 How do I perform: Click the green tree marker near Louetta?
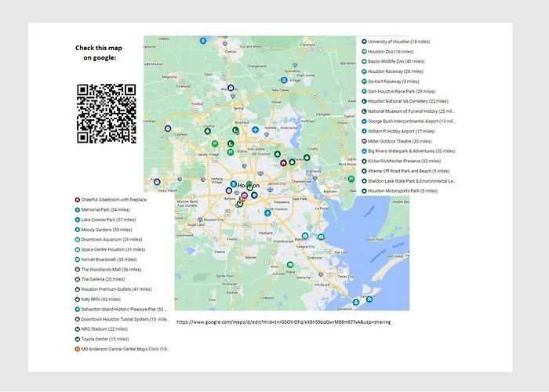[x=208, y=131]
